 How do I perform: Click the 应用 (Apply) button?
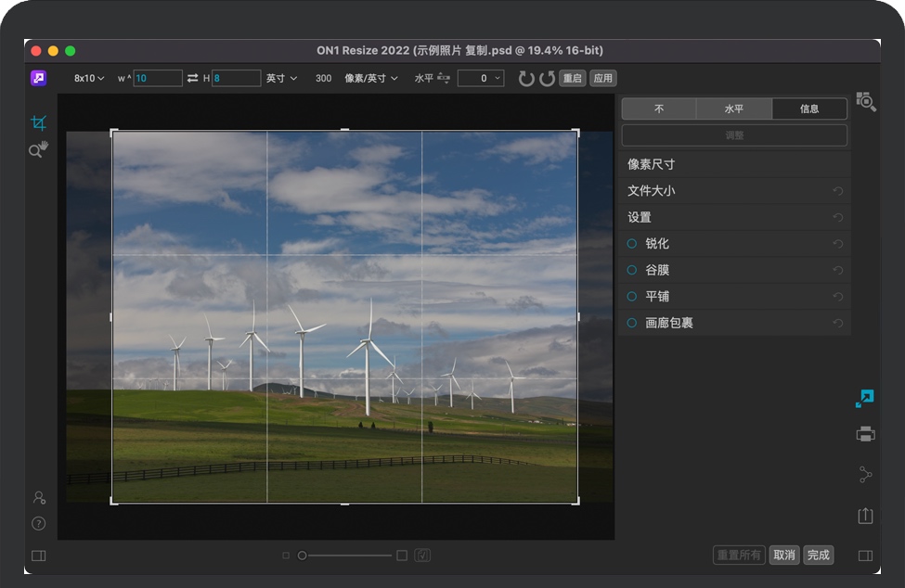click(x=603, y=79)
